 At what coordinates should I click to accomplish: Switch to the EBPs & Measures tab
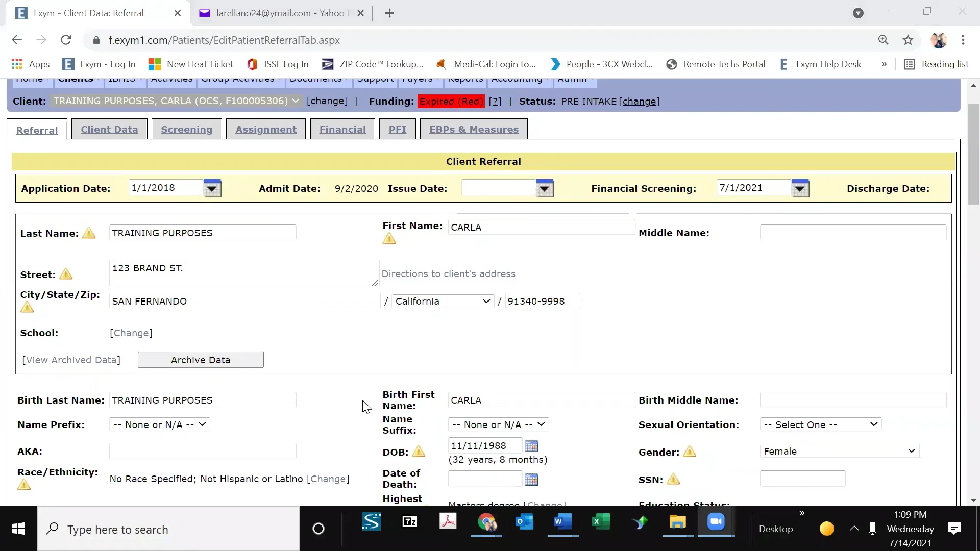[473, 129]
